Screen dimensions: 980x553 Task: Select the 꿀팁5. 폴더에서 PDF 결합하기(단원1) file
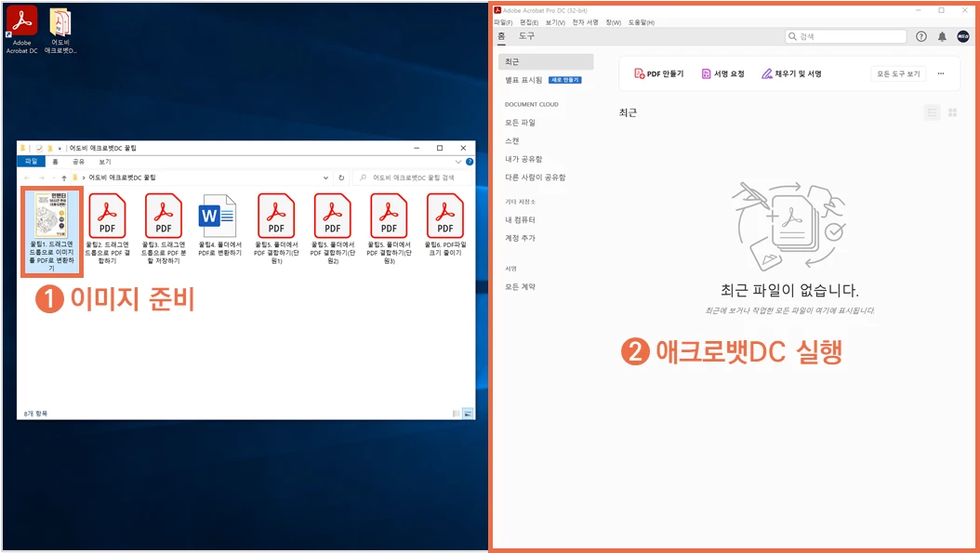point(275,229)
